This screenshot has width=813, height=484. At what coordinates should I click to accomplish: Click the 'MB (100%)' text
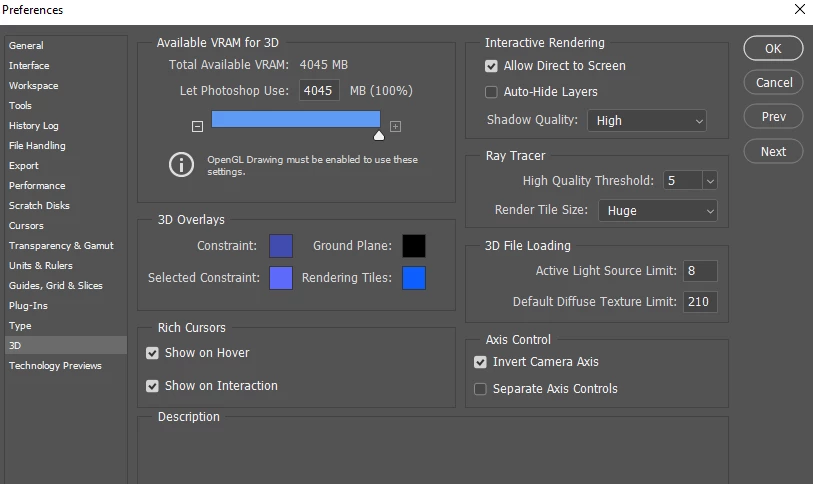381,91
